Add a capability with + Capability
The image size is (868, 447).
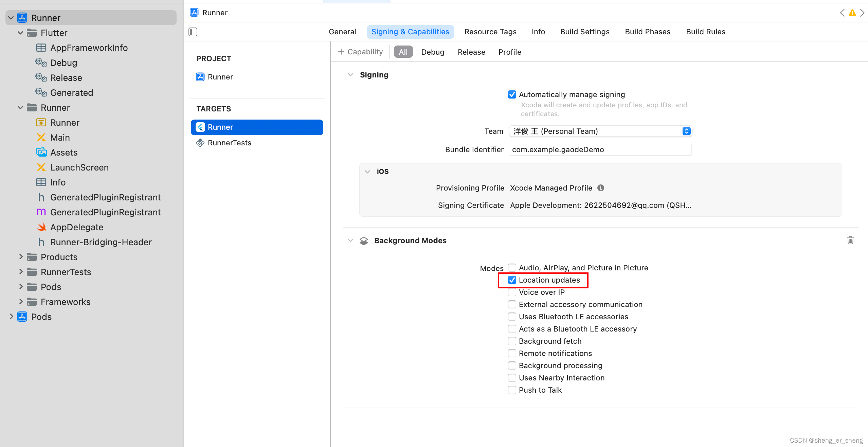[360, 52]
